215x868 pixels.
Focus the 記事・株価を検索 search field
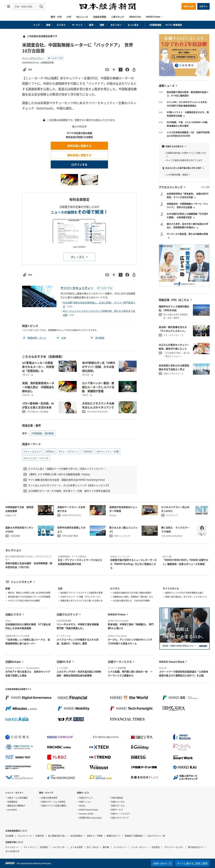pyautogui.click(x=27, y=6)
